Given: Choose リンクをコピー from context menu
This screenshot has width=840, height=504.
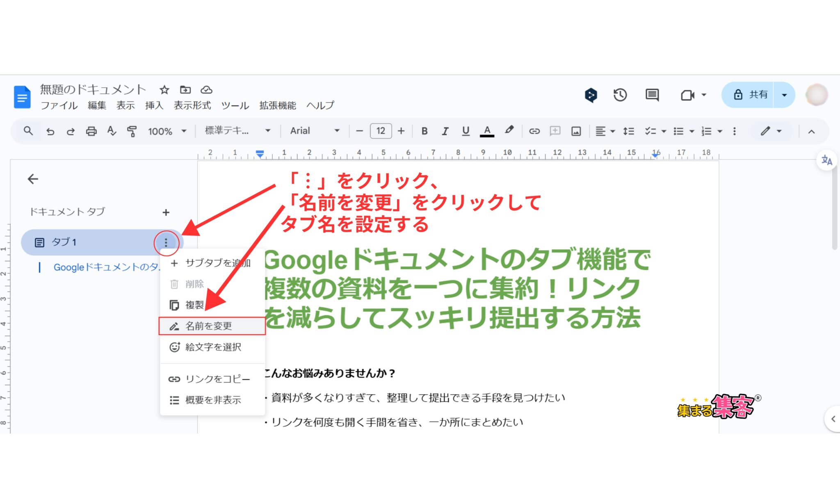Looking at the screenshot, I should tap(212, 379).
